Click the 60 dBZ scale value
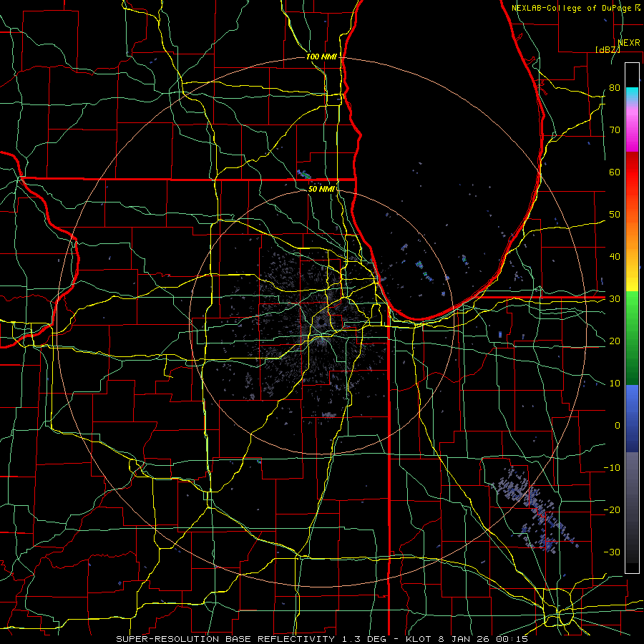 [615, 172]
